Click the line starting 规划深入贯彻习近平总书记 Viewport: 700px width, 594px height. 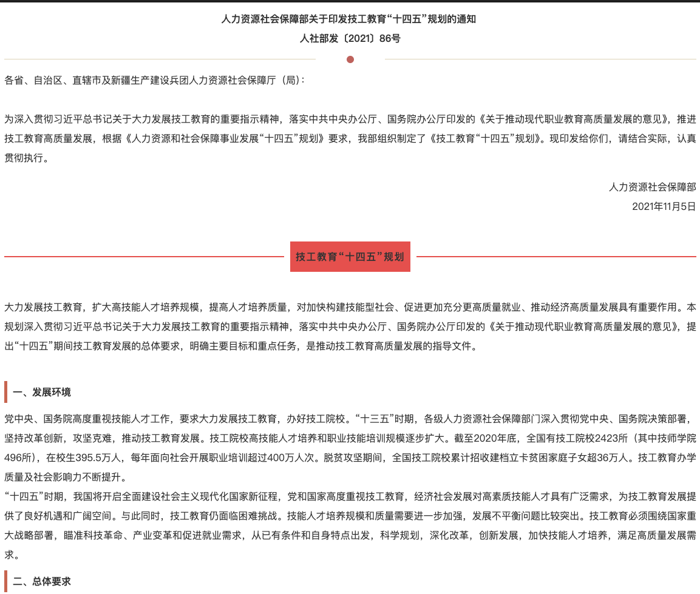(350, 326)
